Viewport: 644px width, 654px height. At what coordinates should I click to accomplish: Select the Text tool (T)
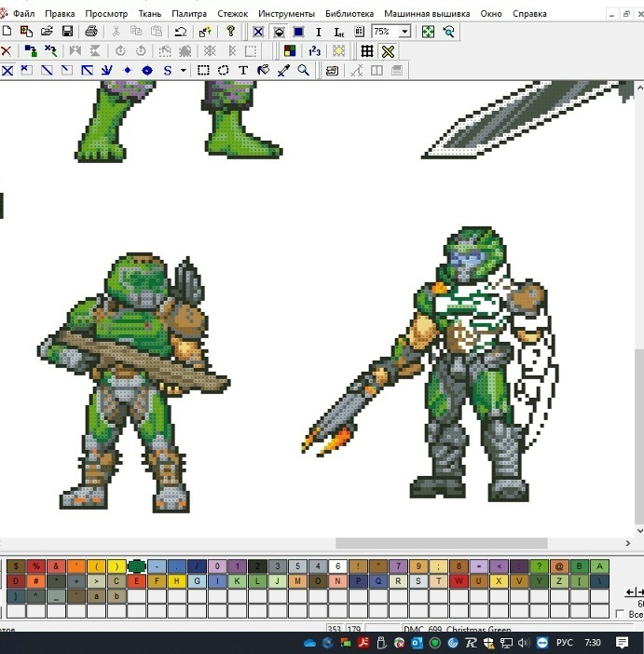point(243,71)
